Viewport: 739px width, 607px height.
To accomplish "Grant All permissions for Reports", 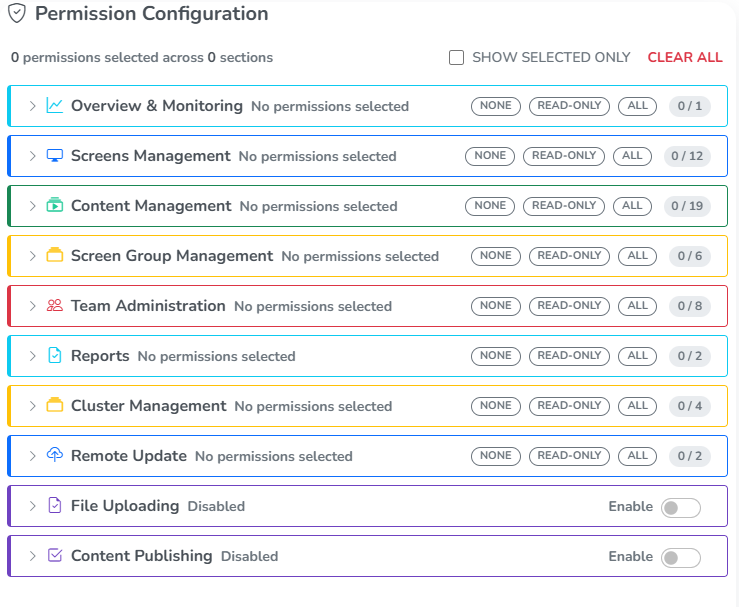I will [637, 356].
